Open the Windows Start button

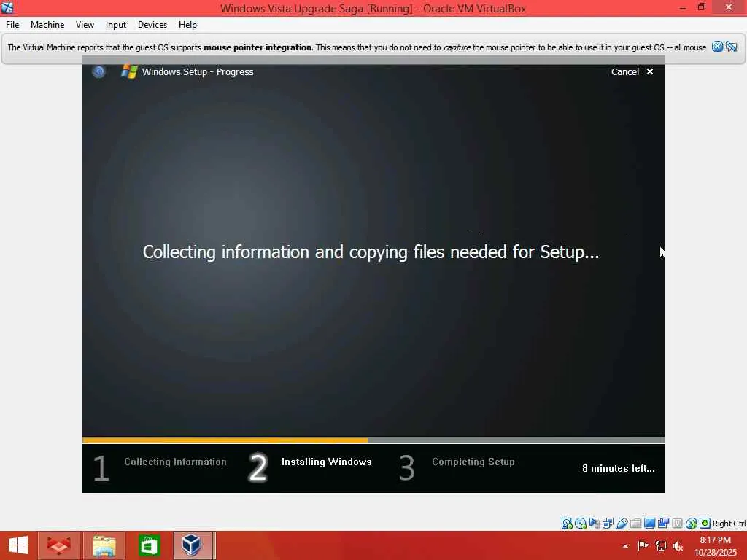click(x=18, y=545)
